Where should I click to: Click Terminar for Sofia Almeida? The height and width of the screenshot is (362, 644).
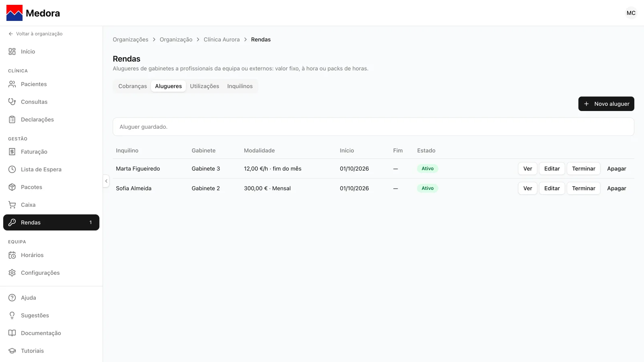[x=584, y=188]
